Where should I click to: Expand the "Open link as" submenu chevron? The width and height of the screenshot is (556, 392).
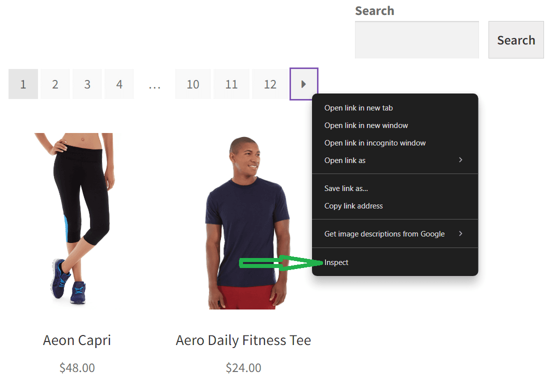(x=460, y=160)
